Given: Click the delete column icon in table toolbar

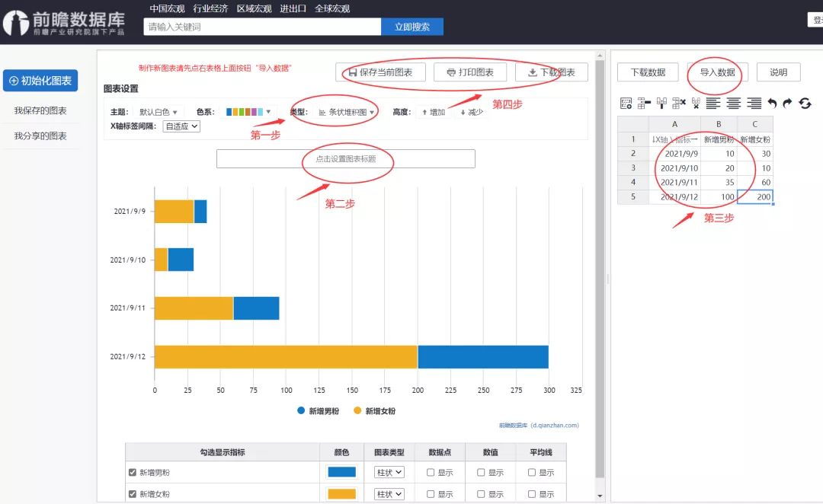Looking at the screenshot, I should click(696, 104).
